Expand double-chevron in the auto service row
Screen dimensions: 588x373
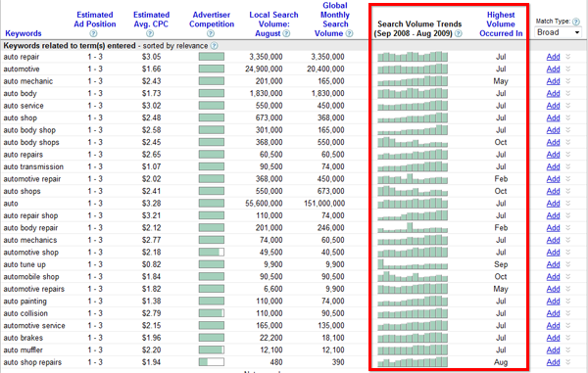(x=568, y=106)
